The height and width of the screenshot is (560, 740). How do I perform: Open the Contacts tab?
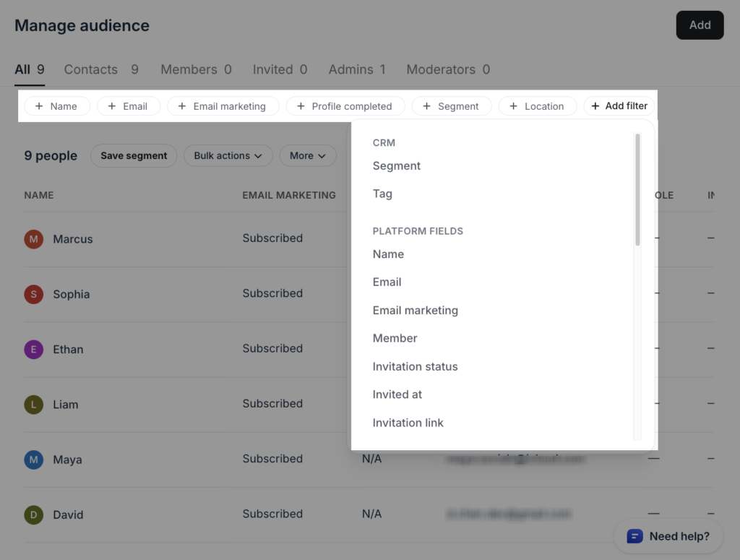click(x=101, y=69)
